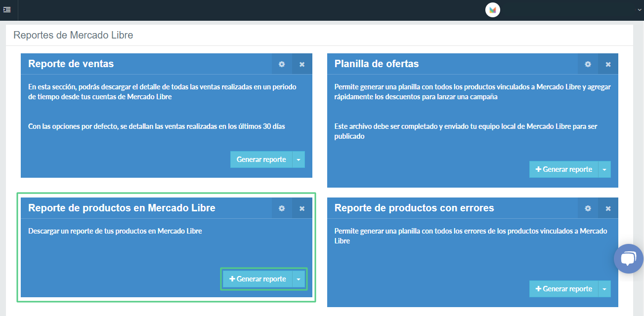
Task: Open settings gear on Reporte de productos en Mercado Libre
Action: [282, 208]
